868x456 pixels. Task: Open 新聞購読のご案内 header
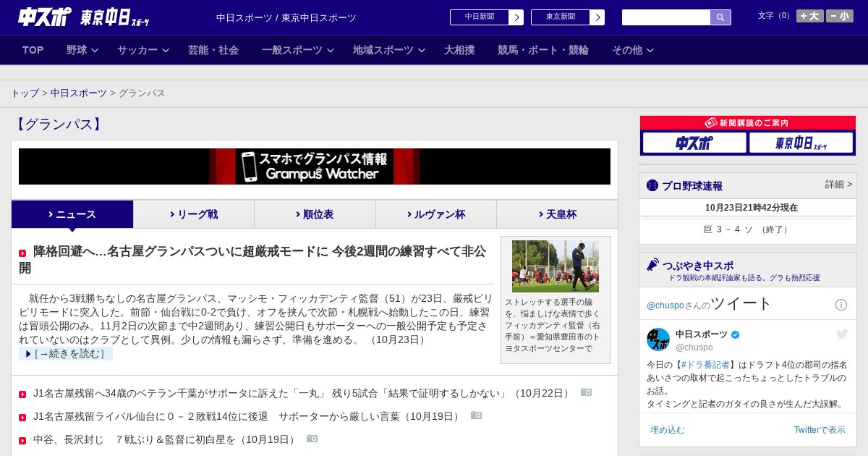748,123
